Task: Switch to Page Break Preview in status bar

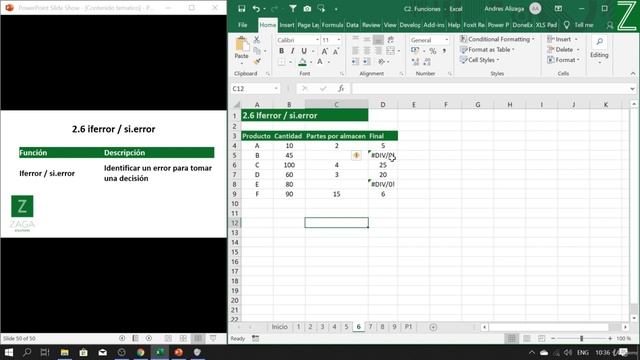Action: point(541,338)
